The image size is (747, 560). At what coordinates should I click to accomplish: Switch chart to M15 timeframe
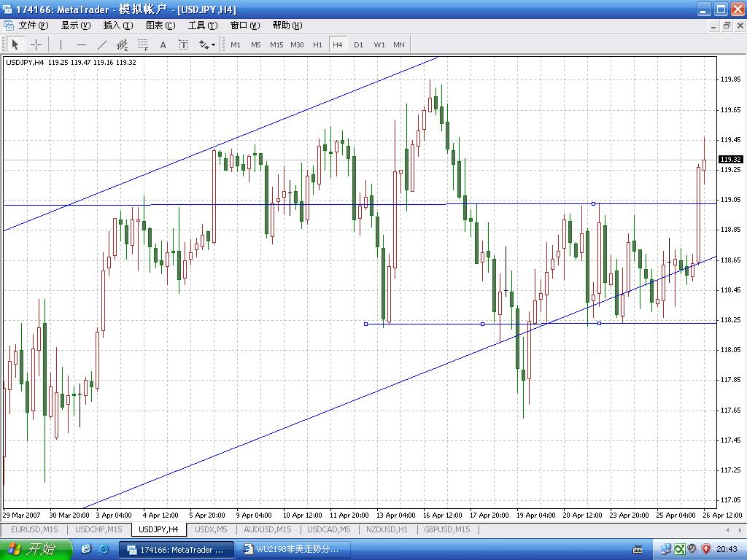[276, 44]
